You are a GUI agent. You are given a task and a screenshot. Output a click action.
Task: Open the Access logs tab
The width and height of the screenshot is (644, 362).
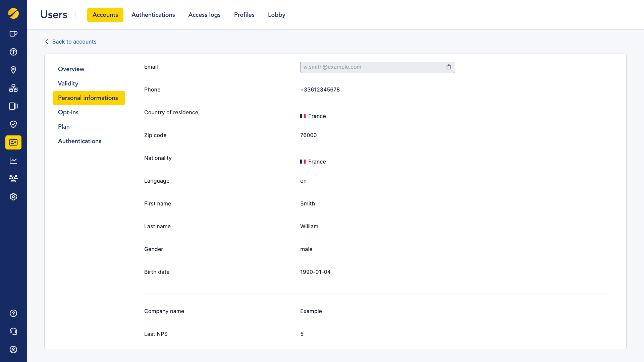[205, 15]
